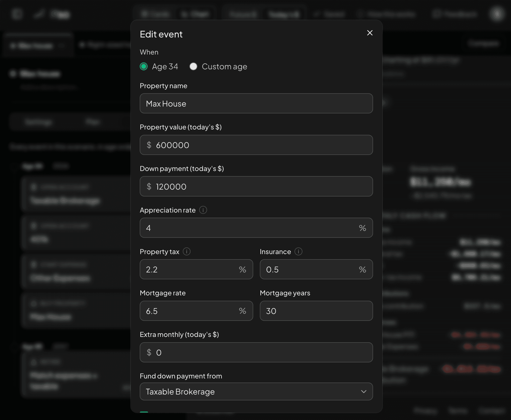Focus the Property name field
The width and height of the screenshot is (511, 420).
pyautogui.click(x=256, y=103)
